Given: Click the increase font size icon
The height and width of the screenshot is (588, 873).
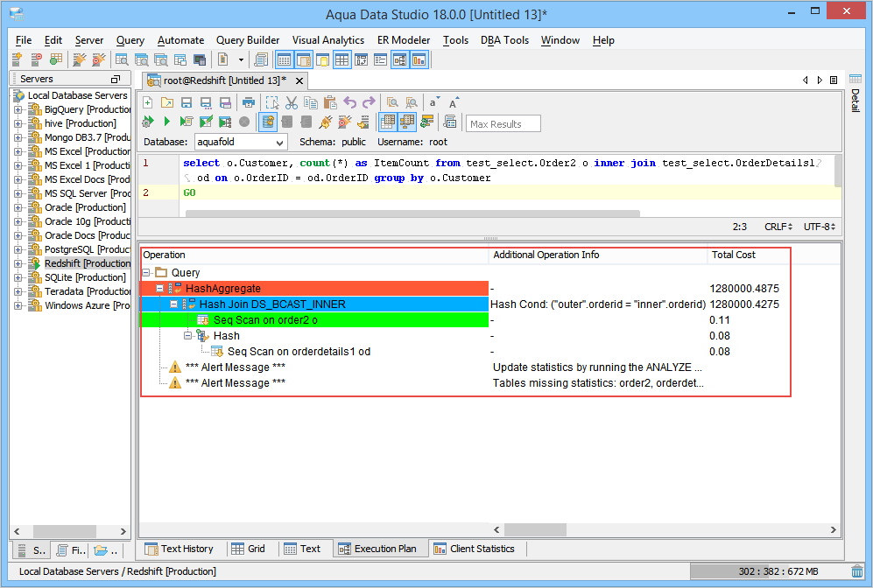Looking at the screenshot, I should pos(454,102).
